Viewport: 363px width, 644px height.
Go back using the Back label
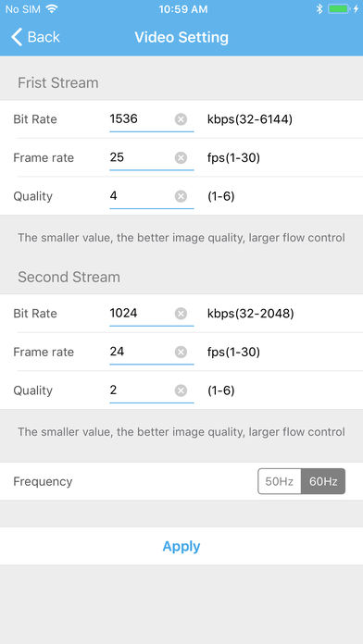click(x=44, y=37)
